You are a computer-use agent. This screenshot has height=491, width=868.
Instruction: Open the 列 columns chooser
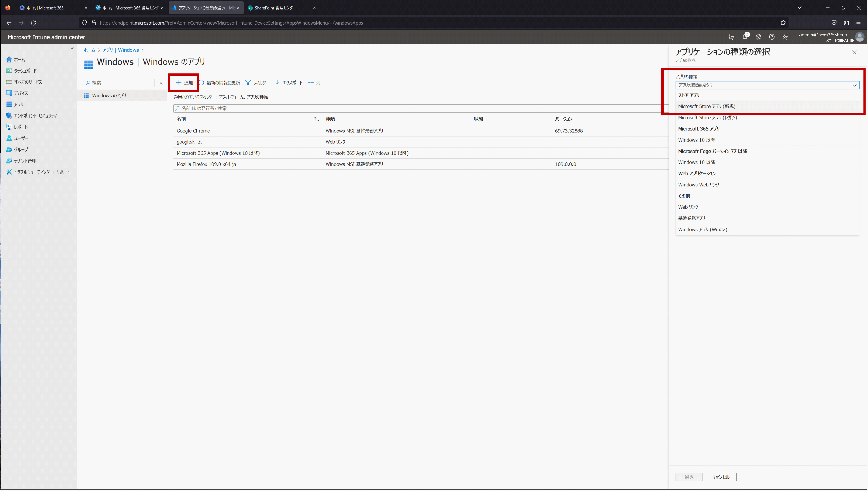[314, 83]
